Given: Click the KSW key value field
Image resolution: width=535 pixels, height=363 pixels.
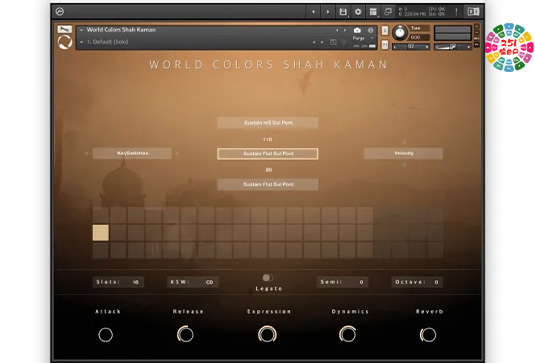Looking at the screenshot, I should pyautogui.click(x=193, y=282).
